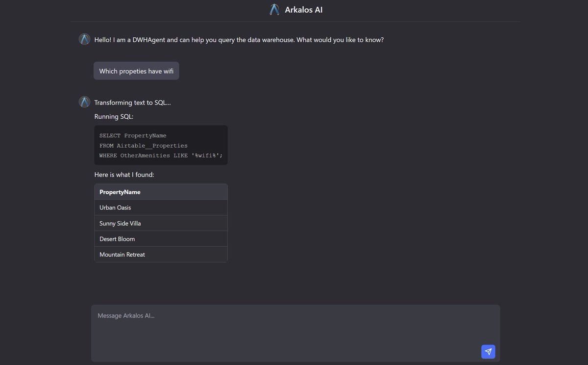Select the Mountain Retreat table row
This screenshot has height=365, width=588.
click(161, 255)
